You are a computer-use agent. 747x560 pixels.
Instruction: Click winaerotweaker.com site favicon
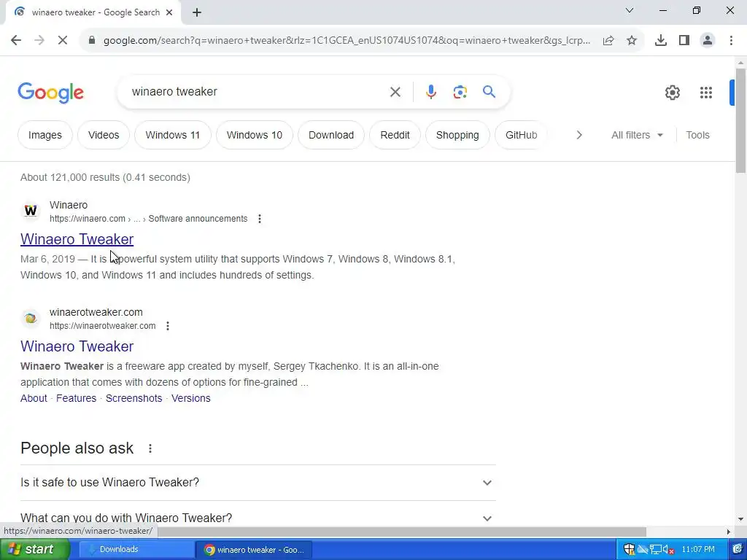click(x=31, y=318)
